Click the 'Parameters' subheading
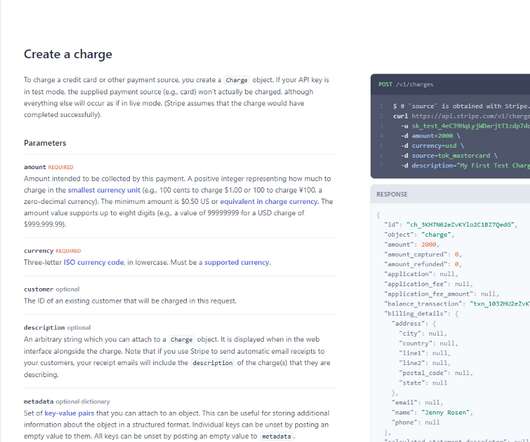Screen dimensions: 530x442 (x=45, y=143)
